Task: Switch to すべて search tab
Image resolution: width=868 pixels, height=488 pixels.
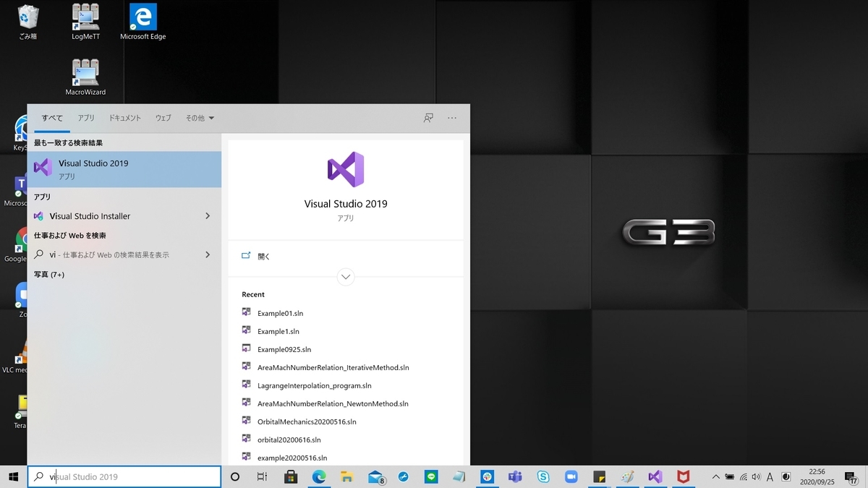Action: (52, 118)
